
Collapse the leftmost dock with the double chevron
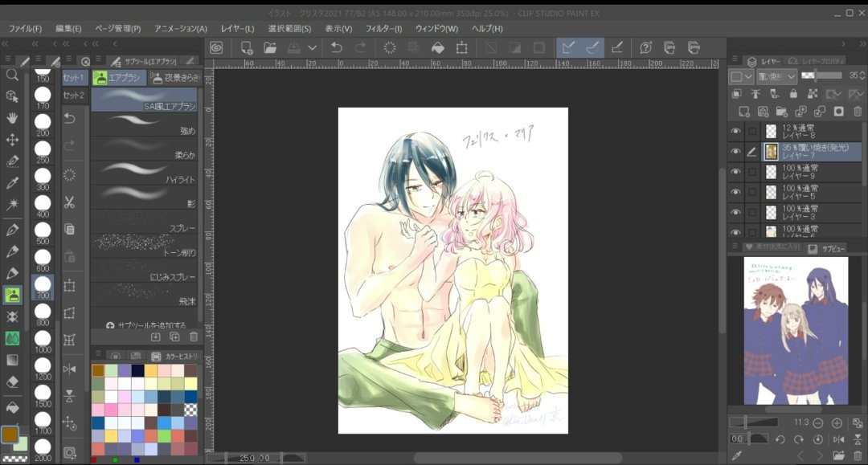pos(5,43)
